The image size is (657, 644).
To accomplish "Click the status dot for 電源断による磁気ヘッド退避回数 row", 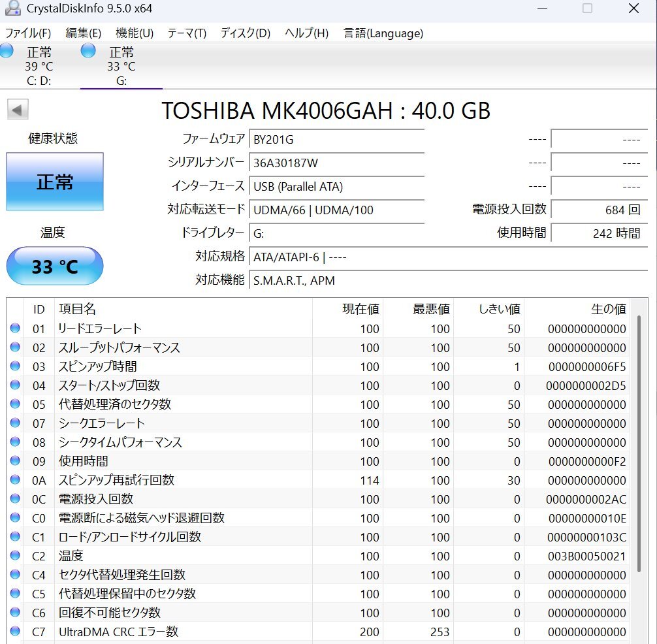I will [15, 517].
